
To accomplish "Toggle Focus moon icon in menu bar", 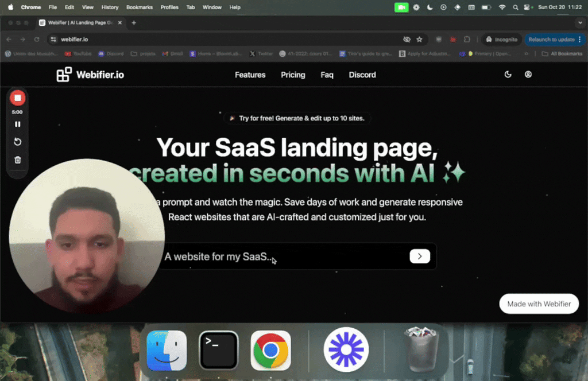I will (430, 7).
